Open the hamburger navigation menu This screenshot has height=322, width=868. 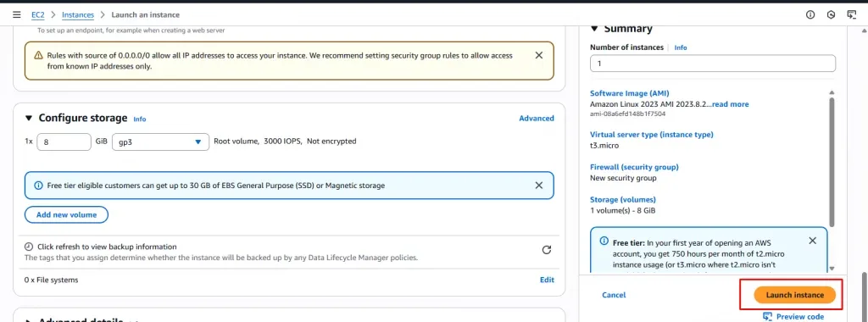17,14
